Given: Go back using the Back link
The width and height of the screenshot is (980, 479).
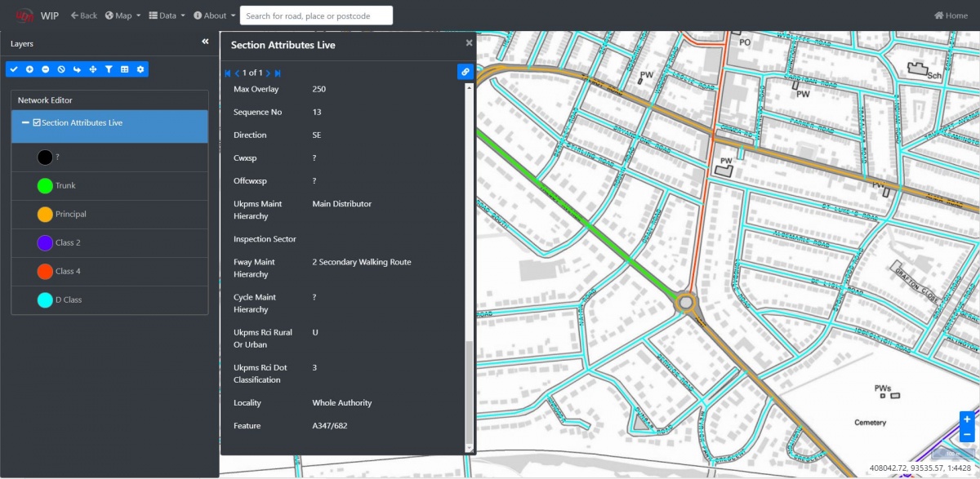Looking at the screenshot, I should pyautogui.click(x=83, y=16).
